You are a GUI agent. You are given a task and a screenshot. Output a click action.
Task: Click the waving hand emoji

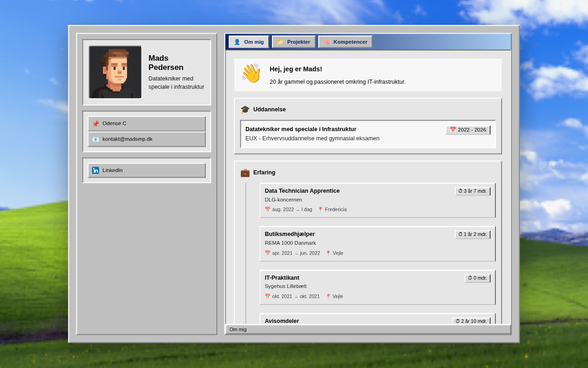pos(251,74)
